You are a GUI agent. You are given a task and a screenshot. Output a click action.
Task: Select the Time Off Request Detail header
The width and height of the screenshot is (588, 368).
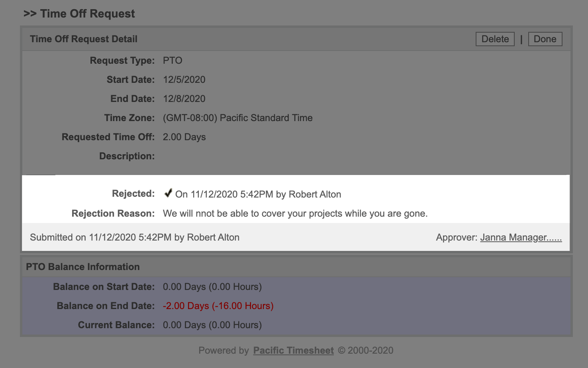click(x=84, y=39)
